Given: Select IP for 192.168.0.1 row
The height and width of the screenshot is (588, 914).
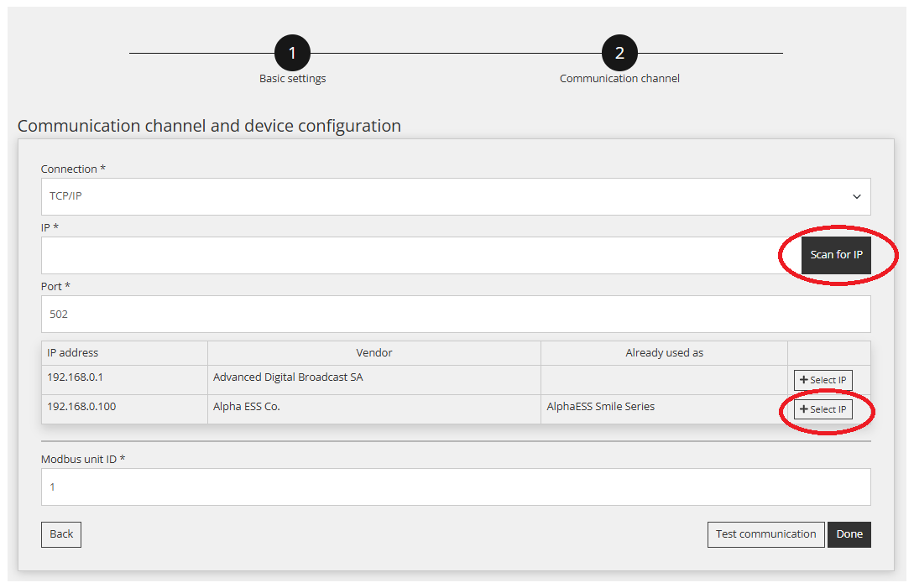Looking at the screenshot, I should (x=823, y=380).
